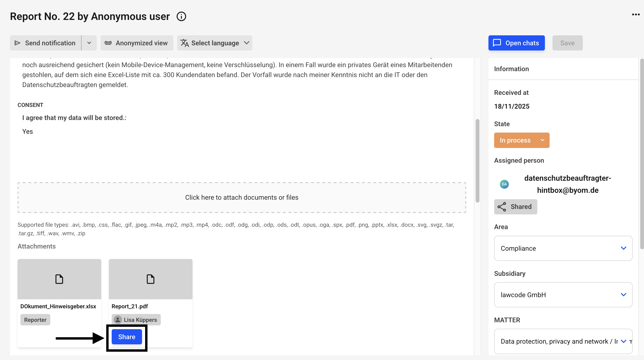Screen dimensions: 644x360
Task: Open the Area dropdown showing Compliance
Action: point(563,248)
